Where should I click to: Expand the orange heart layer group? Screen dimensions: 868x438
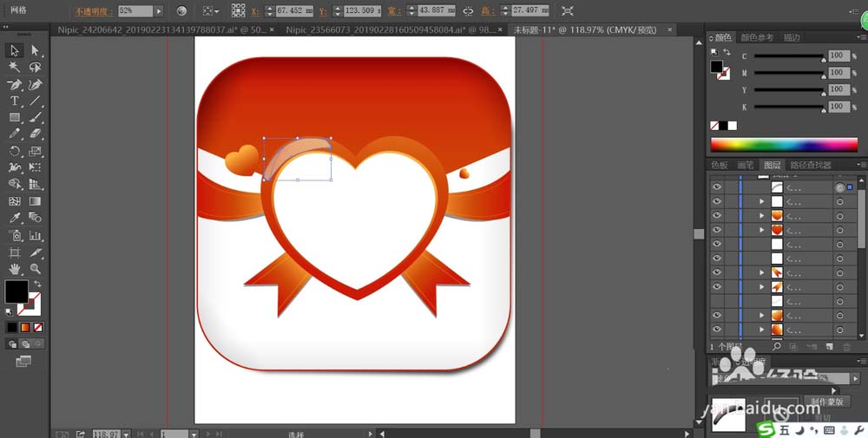point(762,216)
